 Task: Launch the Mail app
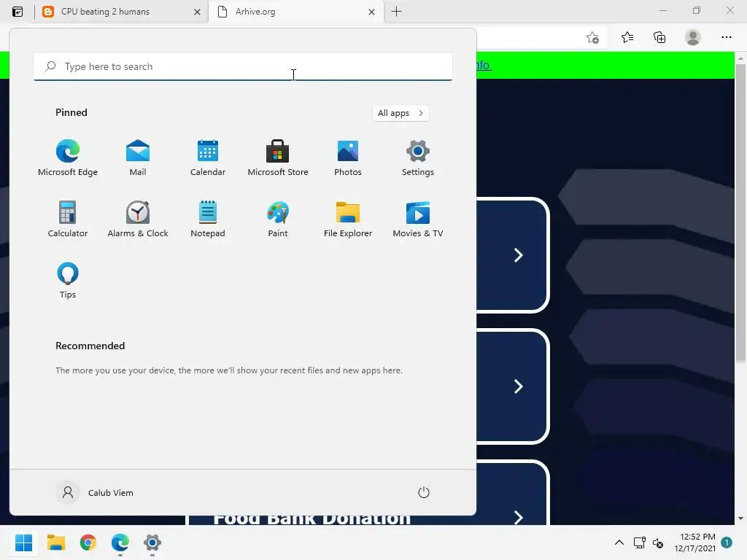point(138,158)
